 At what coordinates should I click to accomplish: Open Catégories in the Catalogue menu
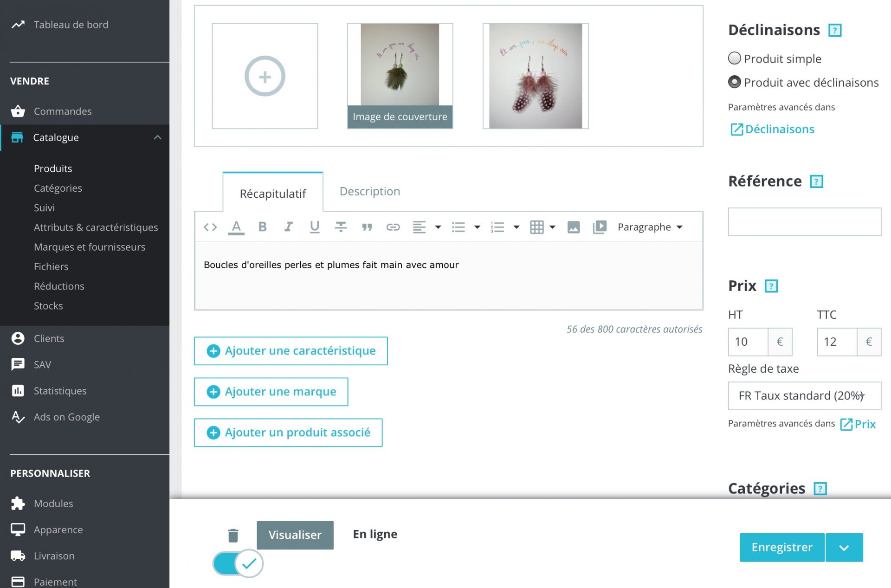58,188
